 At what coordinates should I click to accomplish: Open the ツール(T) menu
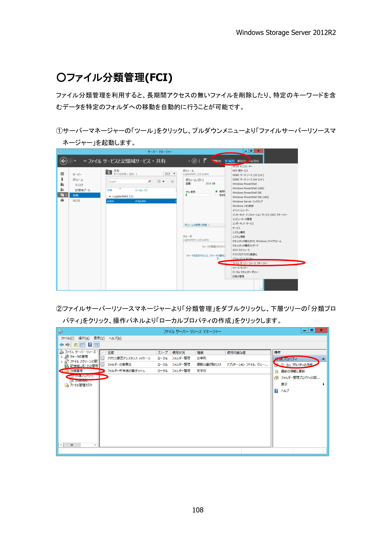(x=230, y=161)
